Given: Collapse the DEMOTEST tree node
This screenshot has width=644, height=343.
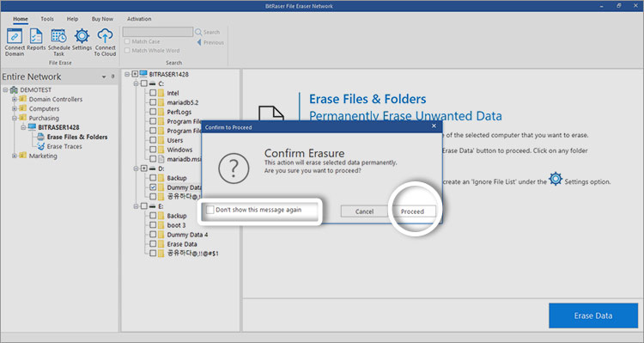Looking at the screenshot, I should 5,89.
